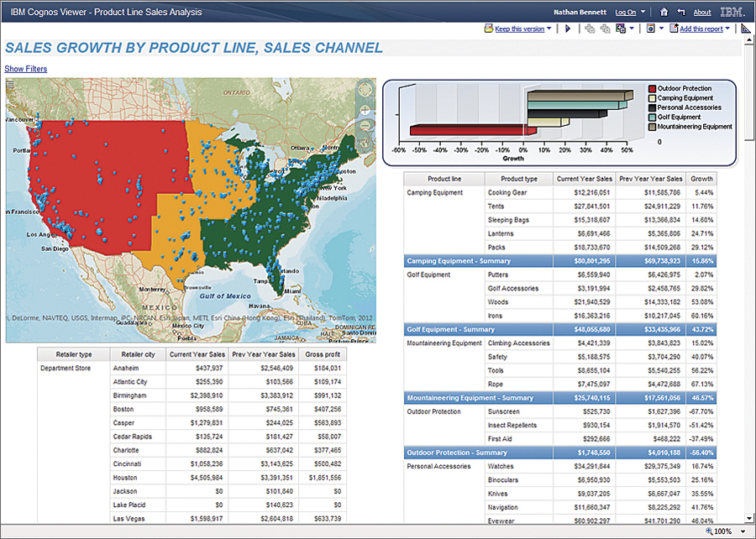Click the Show Filters link
This screenshot has height=539, width=756.
[x=24, y=68]
